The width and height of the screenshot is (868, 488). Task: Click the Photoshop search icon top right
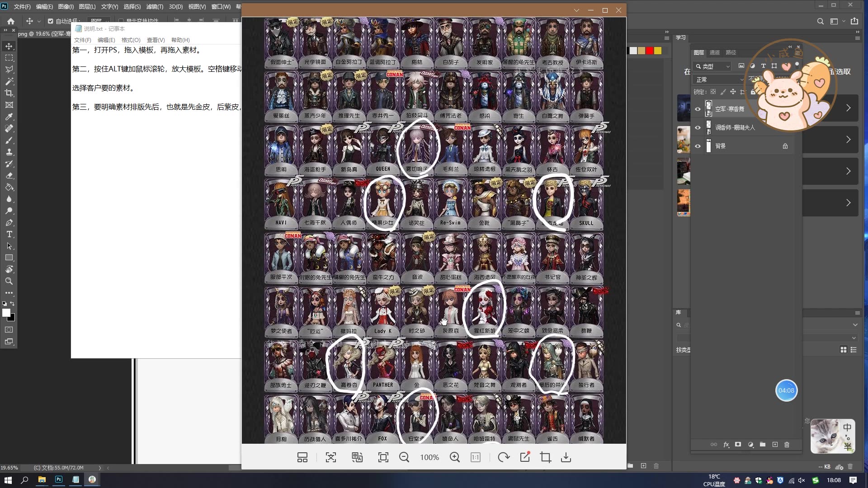(821, 21)
